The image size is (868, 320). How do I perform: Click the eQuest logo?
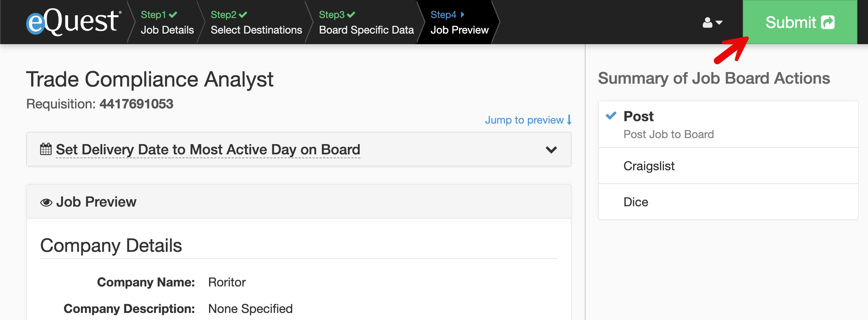point(71,21)
